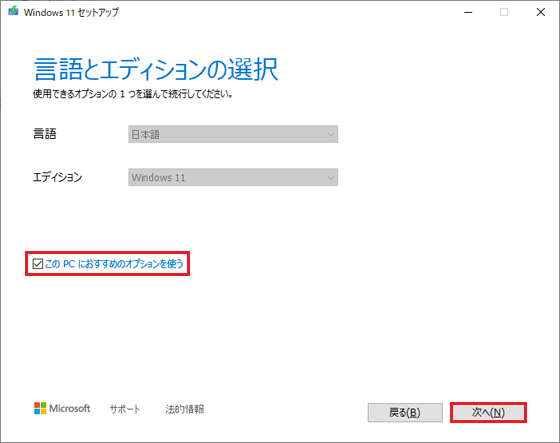Click the Windows 11 セットアップ title text
This screenshot has width=560, height=443.
pyautogui.click(x=71, y=13)
